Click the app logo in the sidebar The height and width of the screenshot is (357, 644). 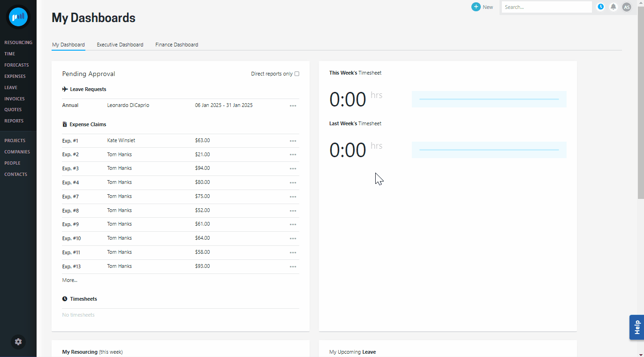(18, 17)
